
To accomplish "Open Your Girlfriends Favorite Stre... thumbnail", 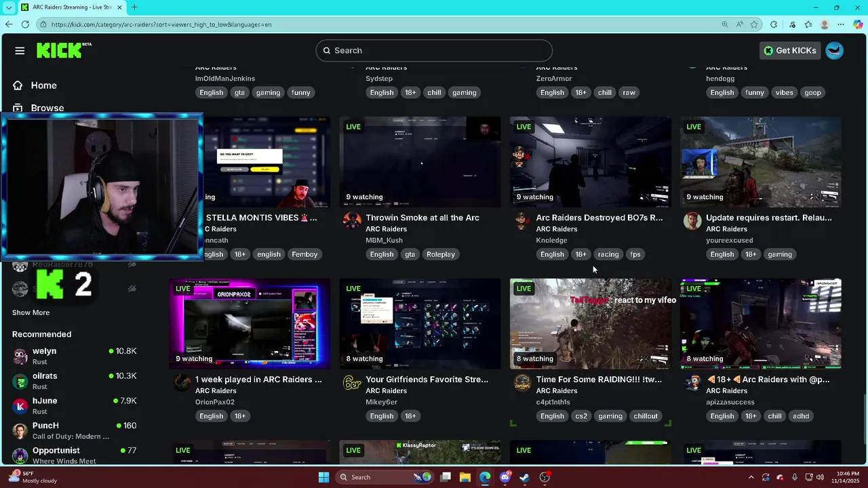I will tap(420, 324).
